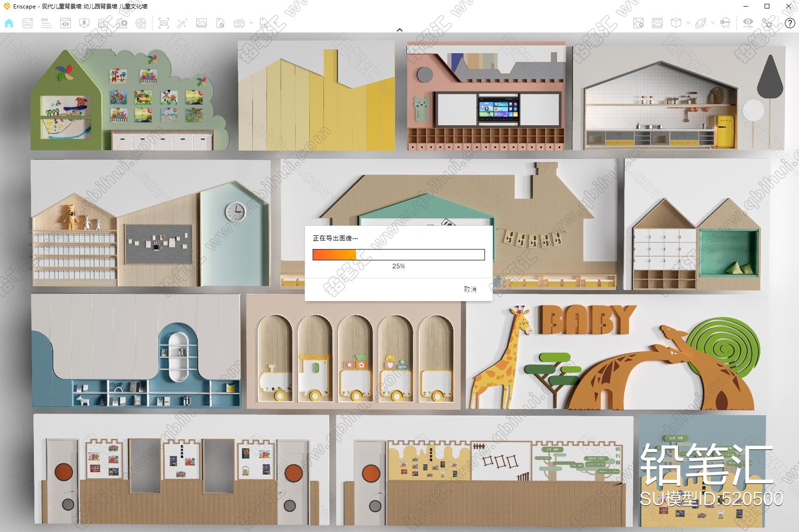This screenshot has width=799, height=532.
Task: Open the lightning upload management icon
Action: pyautogui.click(x=122, y=23)
